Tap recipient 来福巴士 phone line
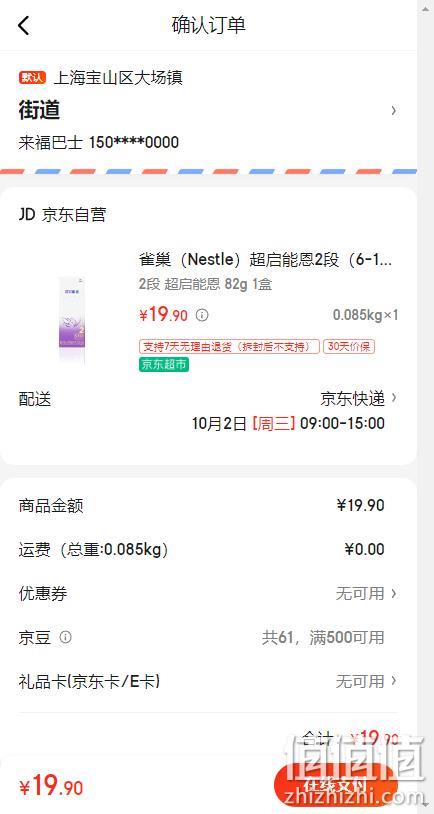This screenshot has height=814, width=434. pos(99,142)
